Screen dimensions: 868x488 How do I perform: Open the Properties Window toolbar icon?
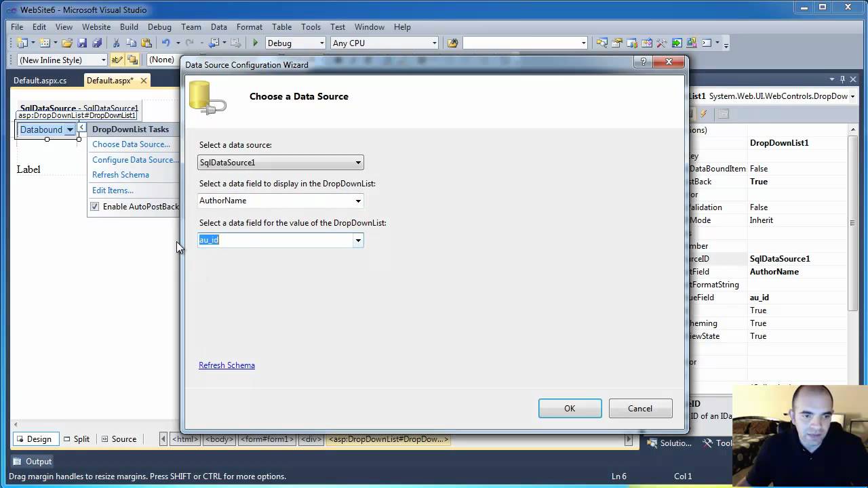(617, 43)
